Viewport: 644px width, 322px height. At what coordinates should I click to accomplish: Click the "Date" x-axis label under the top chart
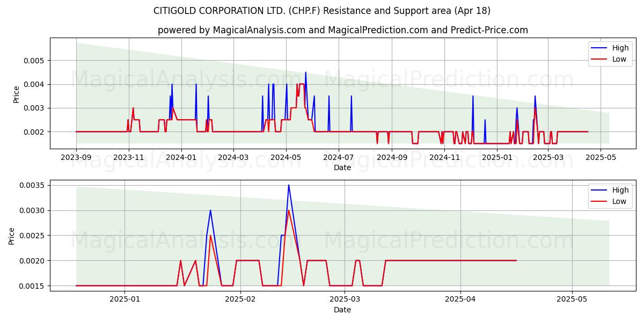tap(342, 167)
